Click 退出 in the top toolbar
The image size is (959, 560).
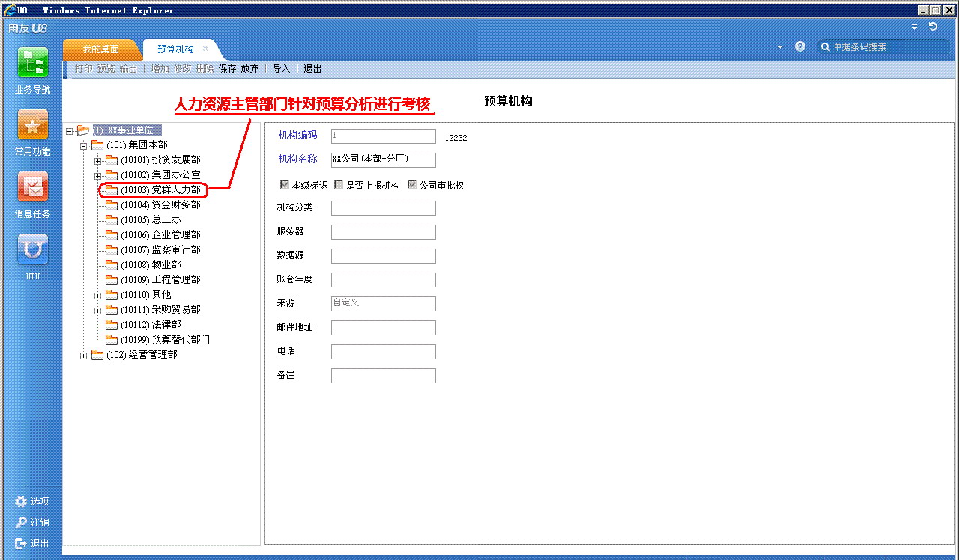tap(312, 69)
